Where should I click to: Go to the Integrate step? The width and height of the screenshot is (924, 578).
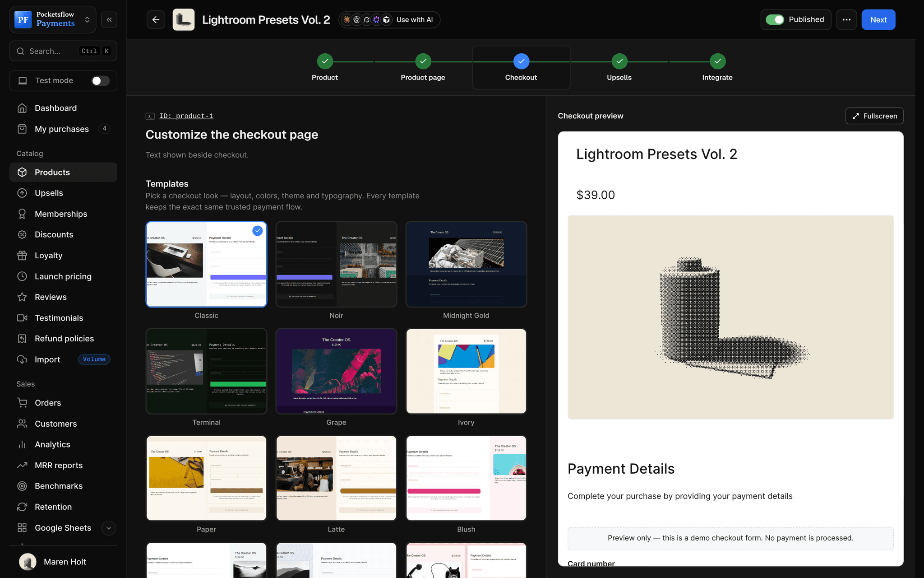[x=717, y=67]
